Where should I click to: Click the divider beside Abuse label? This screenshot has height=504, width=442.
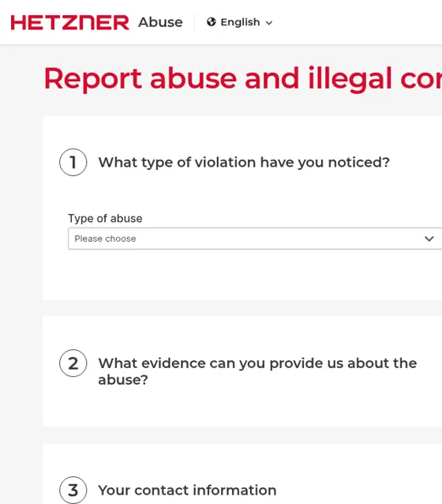coord(194,22)
